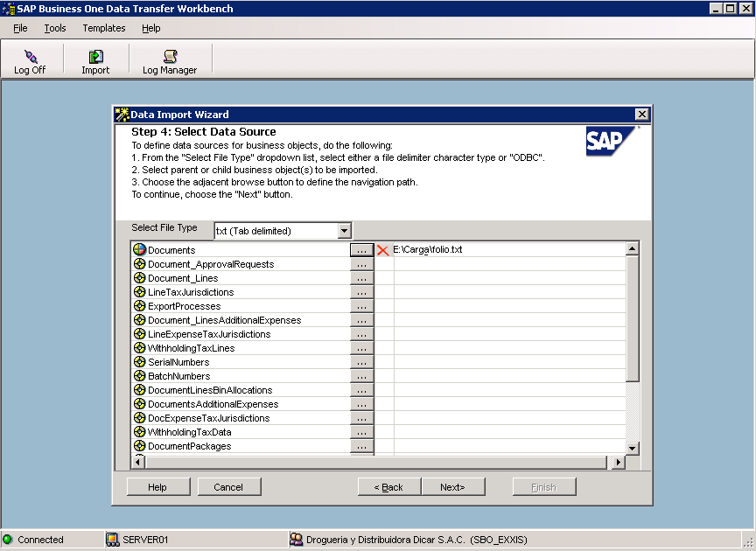Viewport: 756px width, 551px height.
Task: Open the Templates menu
Action: pos(103,28)
